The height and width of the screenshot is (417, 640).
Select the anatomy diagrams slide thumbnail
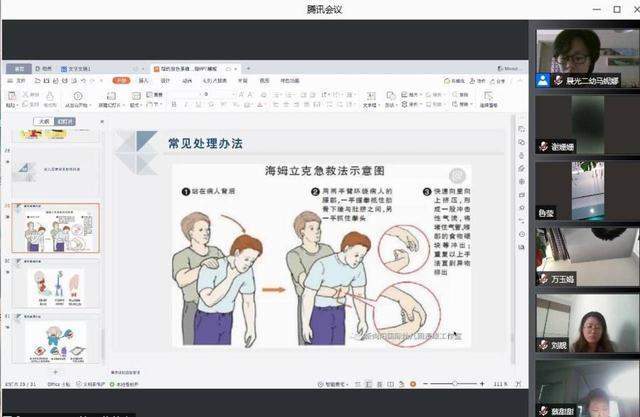pos(56,284)
